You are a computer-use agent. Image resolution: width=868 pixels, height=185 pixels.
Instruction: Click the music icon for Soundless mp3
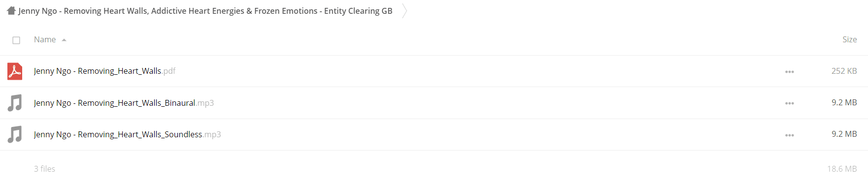pyautogui.click(x=15, y=134)
